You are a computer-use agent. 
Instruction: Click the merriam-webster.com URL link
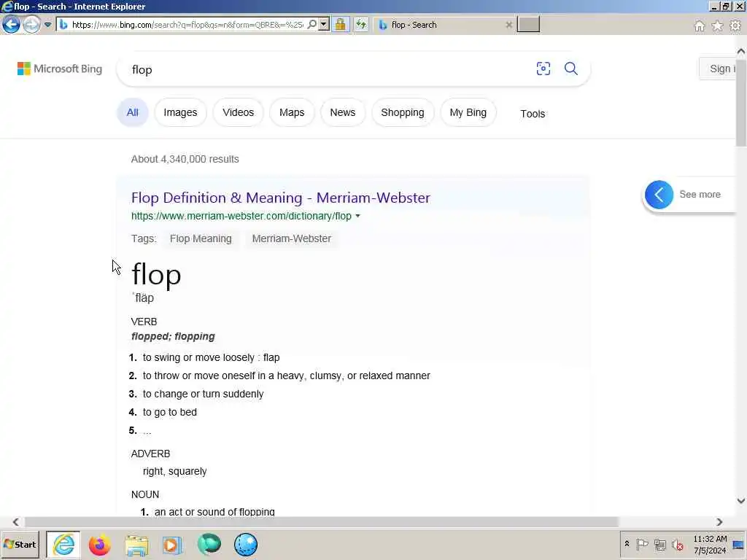241,216
